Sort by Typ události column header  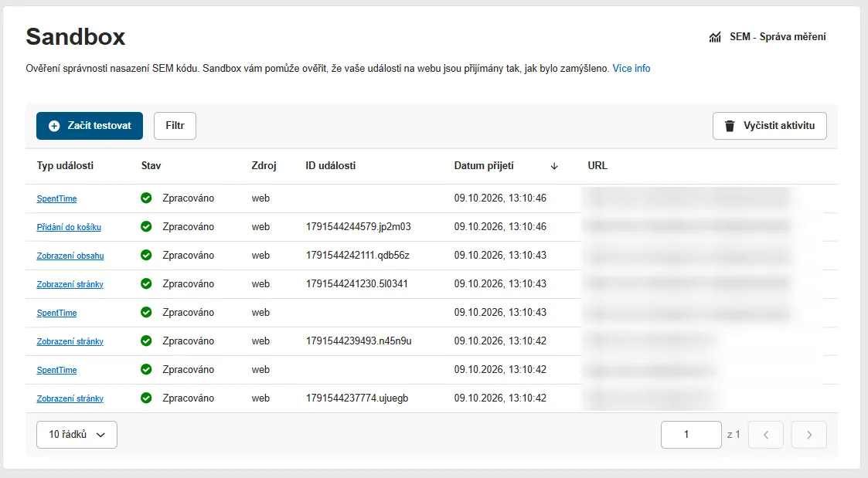(65, 165)
